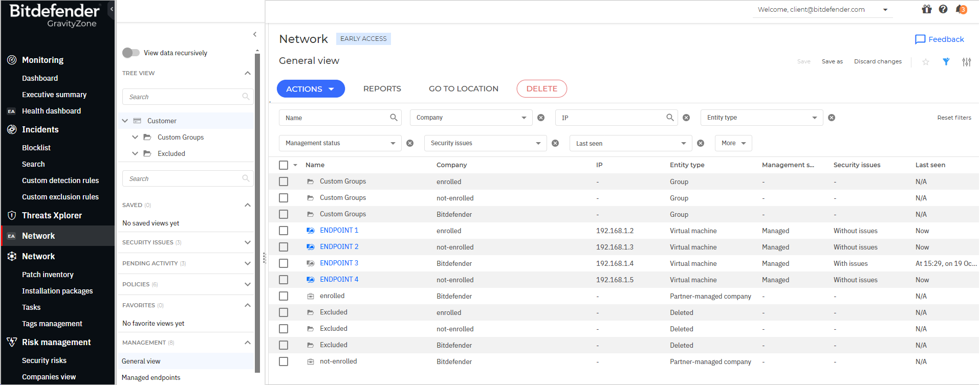Open the Company filter dropdown
This screenshot has height=385, width=980.
471,118
